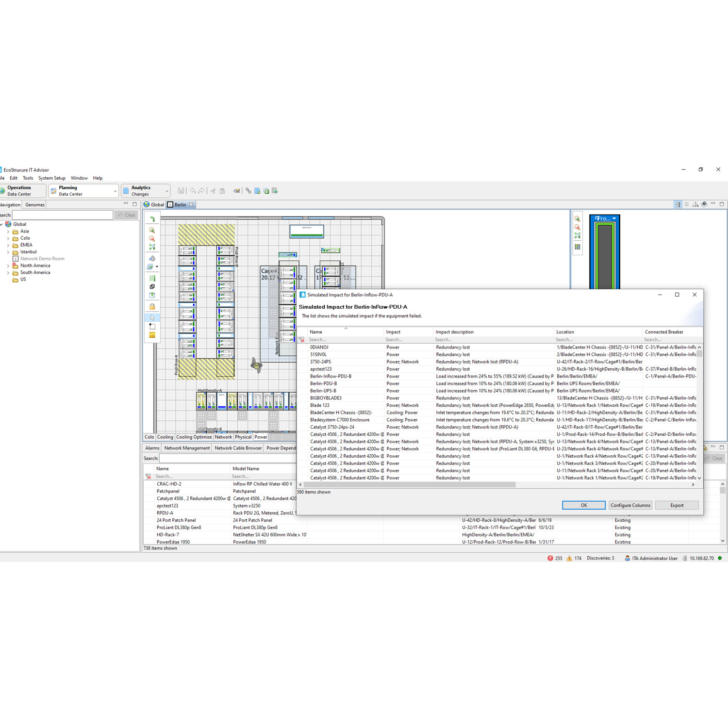Image resolution: width=728 pixels, height=728 pixels.
Task: Select the yellow ruler measure tool
Action: 152,335
